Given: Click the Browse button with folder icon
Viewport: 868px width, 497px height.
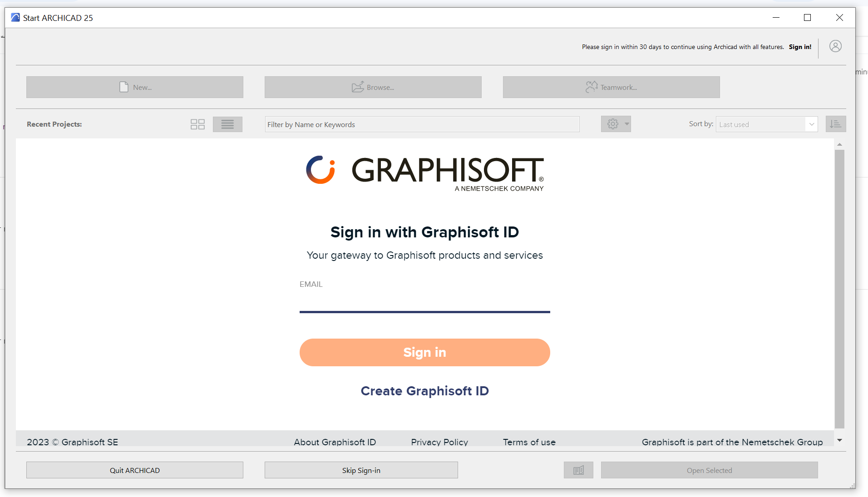Looking at the screenshot, I should click(x=373, y=87).
